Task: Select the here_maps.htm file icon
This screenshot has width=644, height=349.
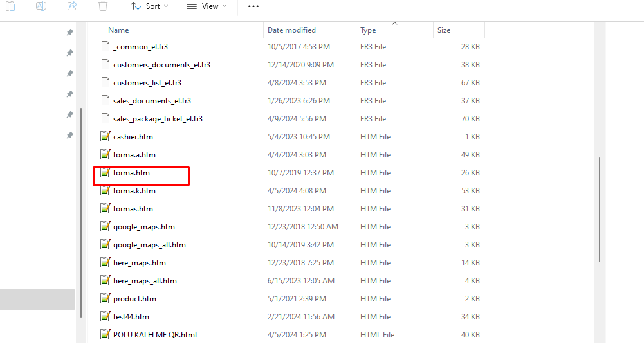Action: click(105, 262)
